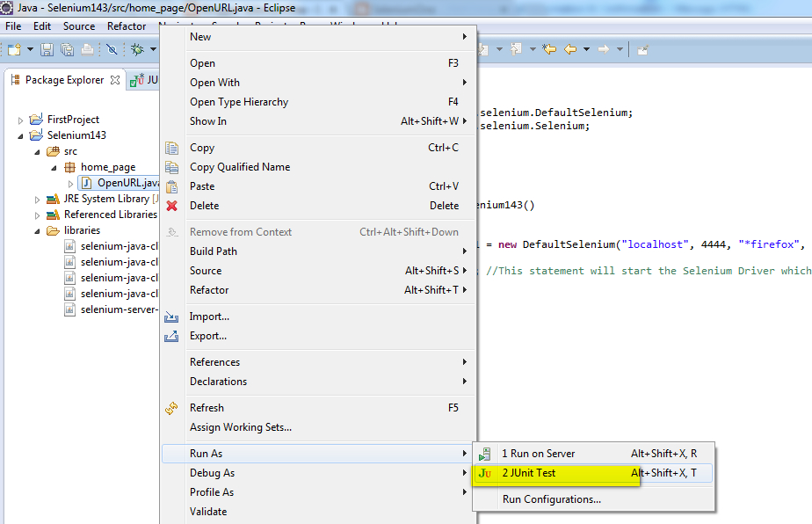This screenshot has height=524, width=812.
Task: Open the Debug dropdown arrow
Action: (153, 49)
